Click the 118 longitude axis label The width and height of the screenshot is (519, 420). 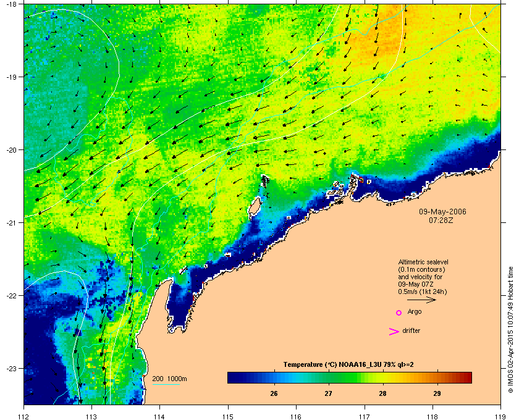pyautogui.click(x=432, y=417)
